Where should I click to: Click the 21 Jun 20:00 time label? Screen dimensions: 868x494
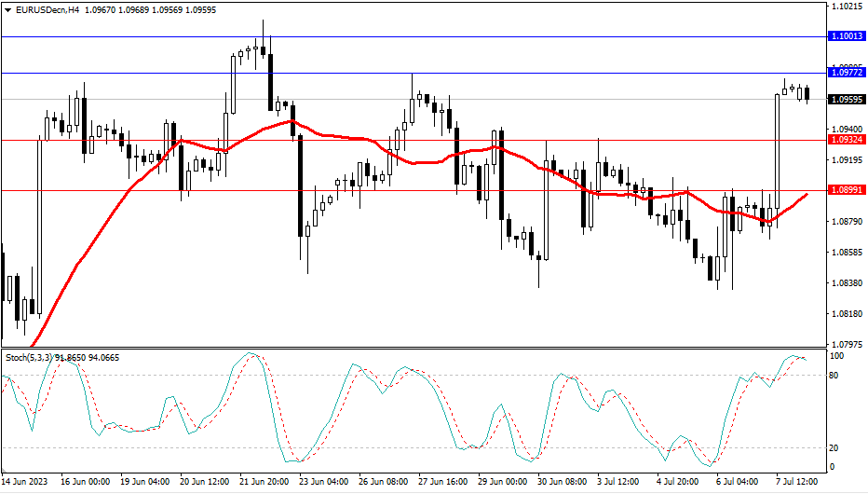pos(264,483)
